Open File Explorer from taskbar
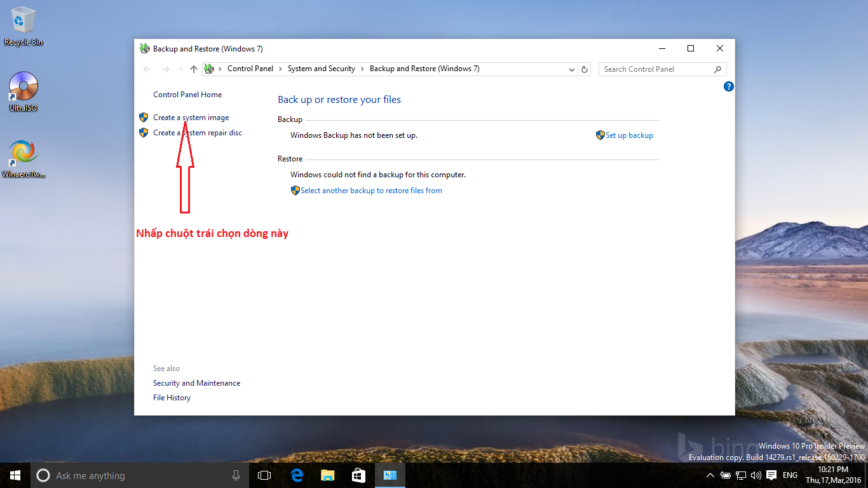The width and height of the screenshot is (868, 488). pyautogui.click(x=327, y=475)
